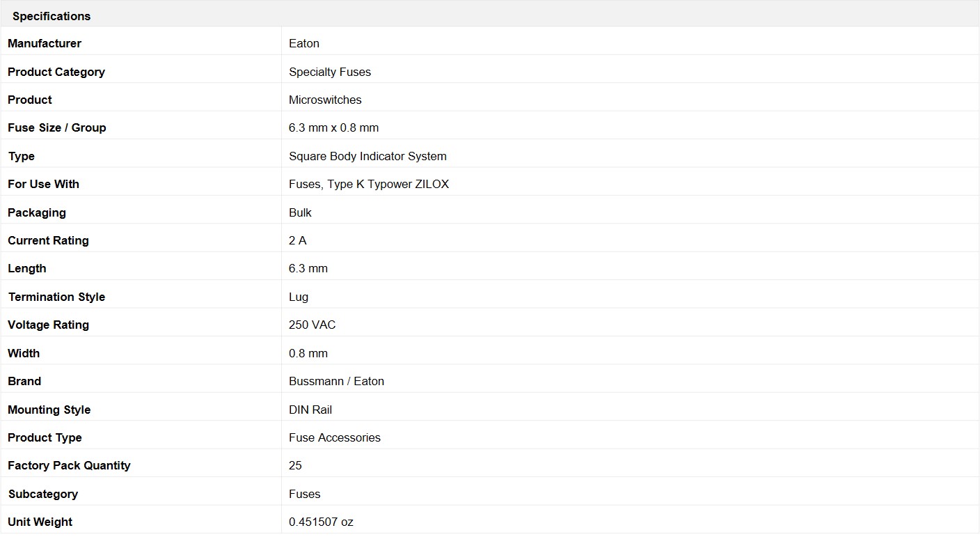Click the Current Rating 2 A value
The width and height of the screenshot is (980, 537).
coord(298,240)
